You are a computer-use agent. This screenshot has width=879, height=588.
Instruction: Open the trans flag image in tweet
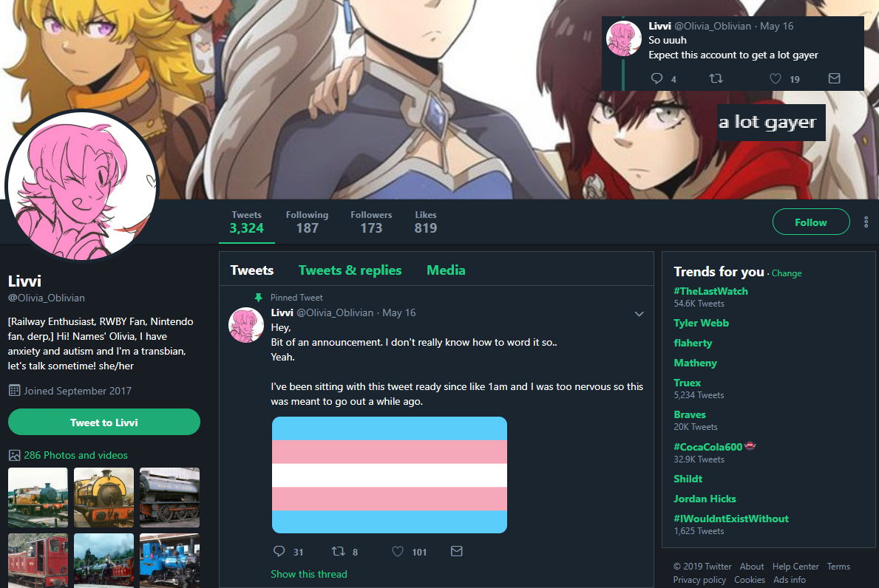click(390, 475)
